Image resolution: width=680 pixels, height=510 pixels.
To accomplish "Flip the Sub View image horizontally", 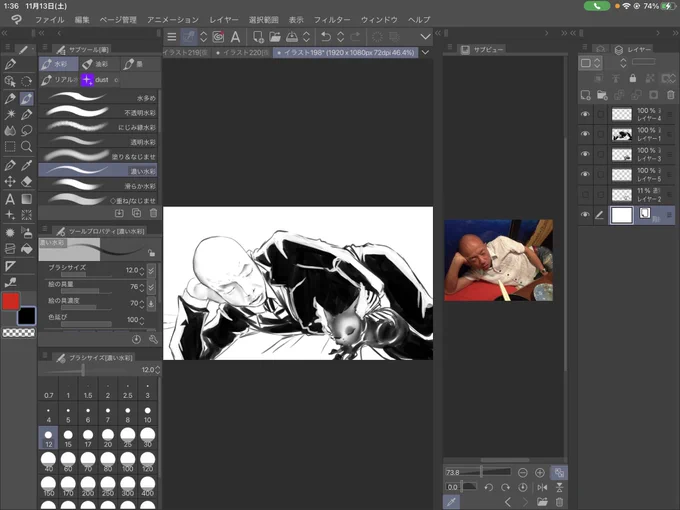I will click(542, 487).
